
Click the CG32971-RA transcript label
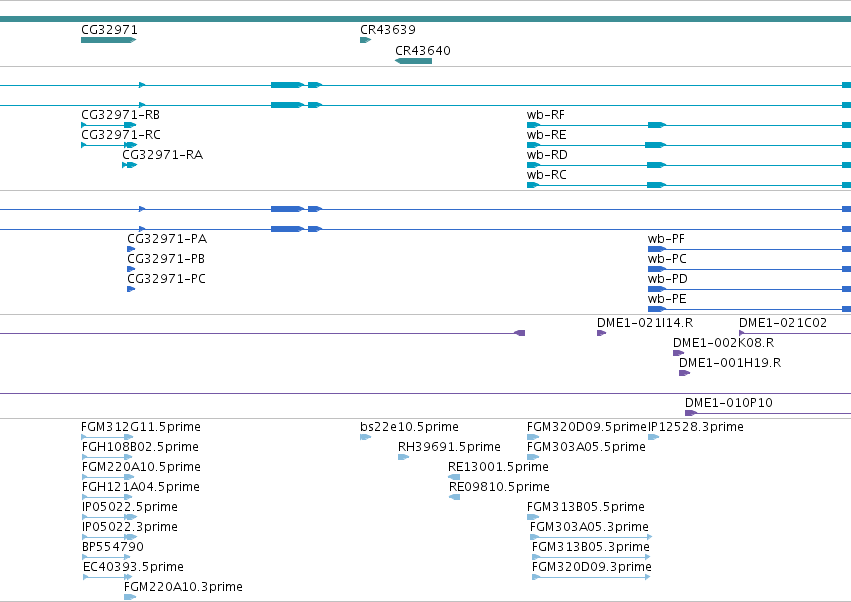[x=162, y=155]
